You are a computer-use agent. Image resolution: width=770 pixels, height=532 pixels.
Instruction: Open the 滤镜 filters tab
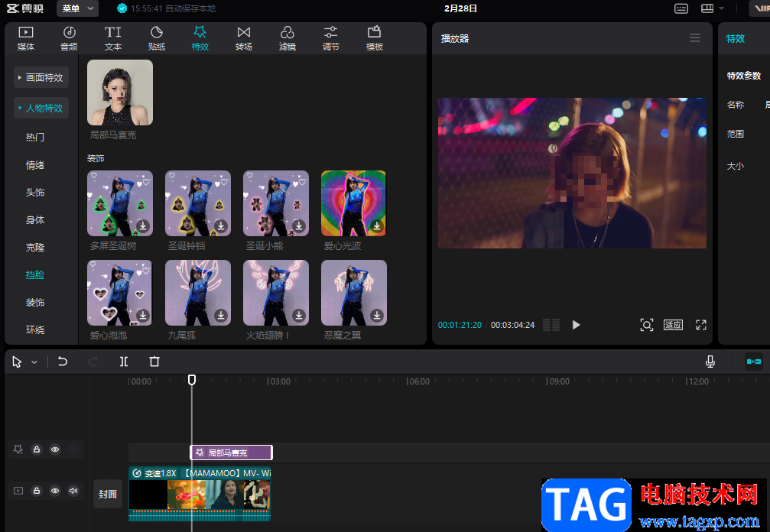pos(288,39)
